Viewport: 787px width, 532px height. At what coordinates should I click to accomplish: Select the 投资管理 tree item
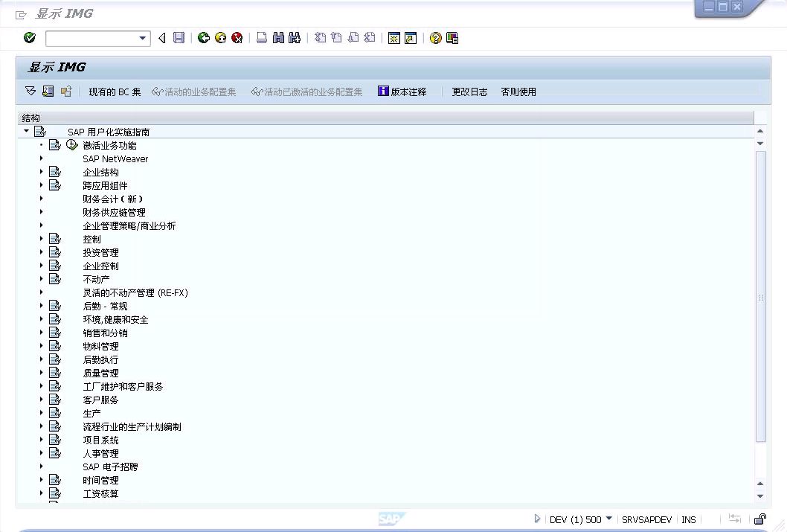point(100,252)
